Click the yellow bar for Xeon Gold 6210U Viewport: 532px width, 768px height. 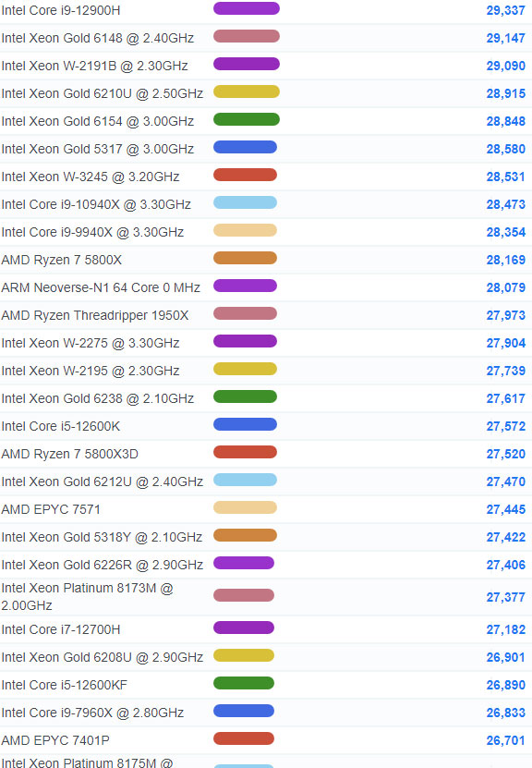pyautogui.click(x=247, y=91)
